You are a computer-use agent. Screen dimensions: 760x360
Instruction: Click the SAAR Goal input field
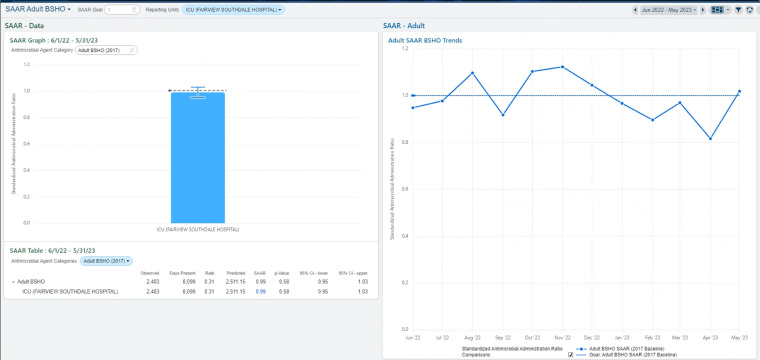[x=122, y=10]
